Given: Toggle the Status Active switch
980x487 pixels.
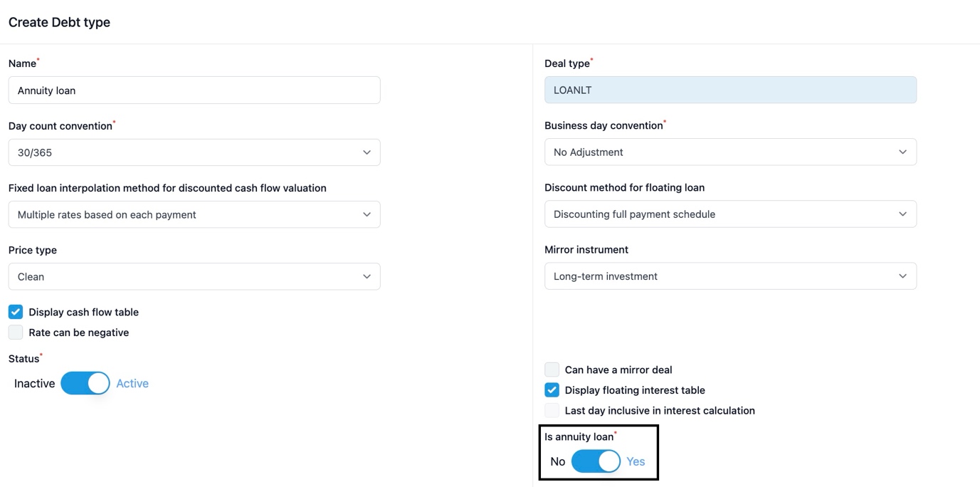Looking at the screenshot, I should pos(85,383).
